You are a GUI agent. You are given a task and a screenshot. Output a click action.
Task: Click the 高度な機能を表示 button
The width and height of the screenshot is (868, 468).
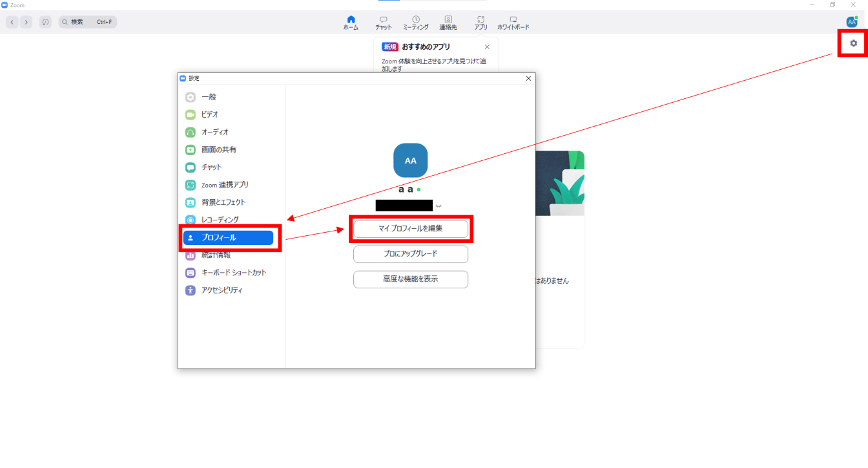(411, 279)
